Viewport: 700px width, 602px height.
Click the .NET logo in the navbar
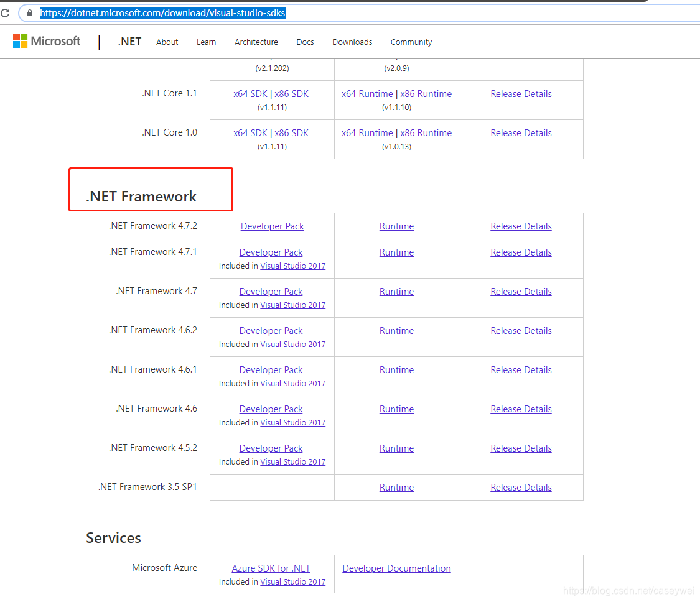[129, 41]
